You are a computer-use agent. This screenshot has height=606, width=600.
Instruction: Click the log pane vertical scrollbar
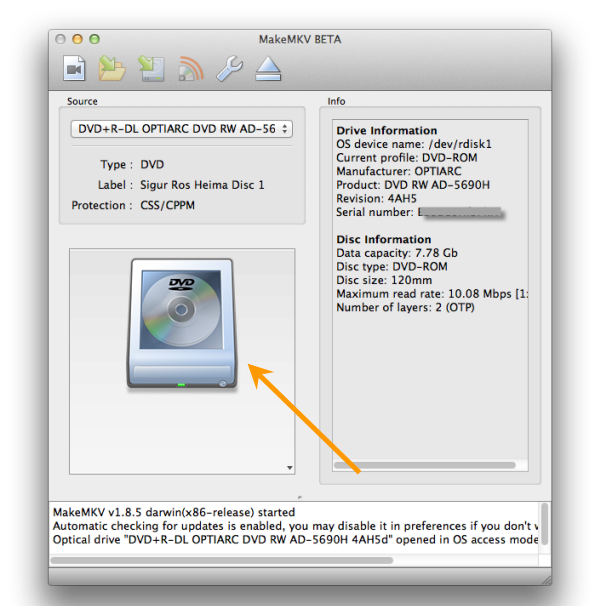544,524
